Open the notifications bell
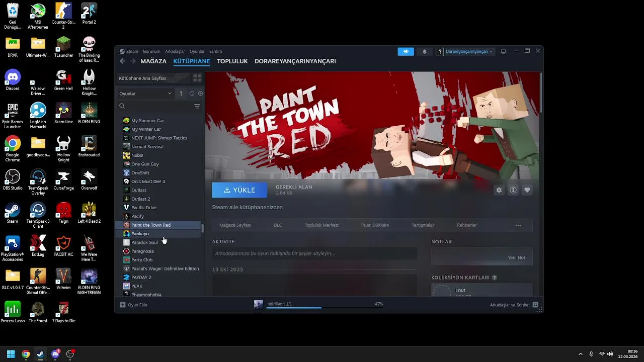 click(x=424, y=51)
